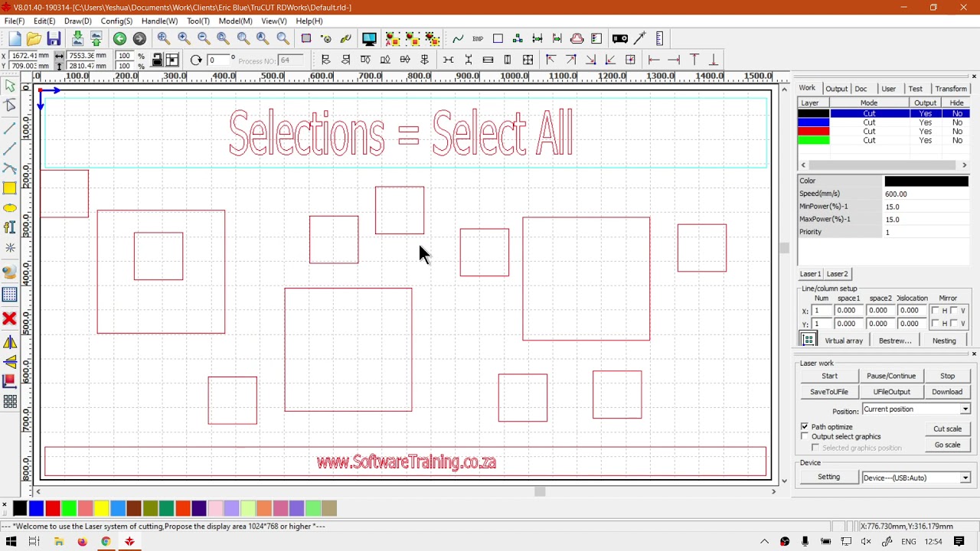Open the Handle menu
This screenshot has height=551, width=980.
point(159,21)
